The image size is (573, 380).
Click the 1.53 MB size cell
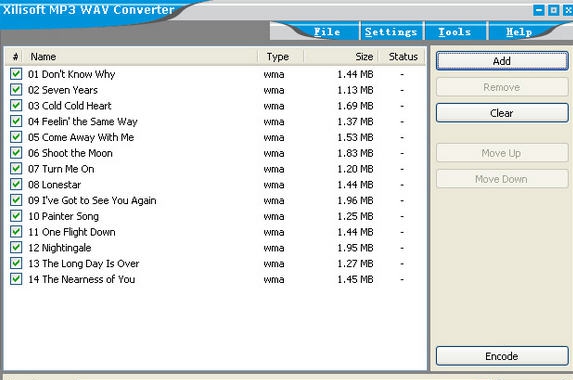(355, 137)
